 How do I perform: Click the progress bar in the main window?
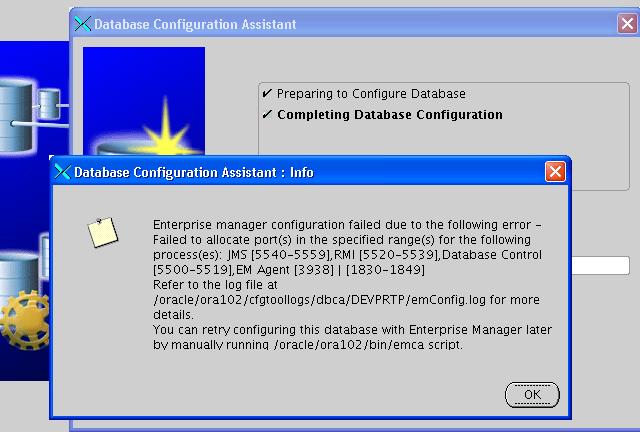click(x=600, y=265)
